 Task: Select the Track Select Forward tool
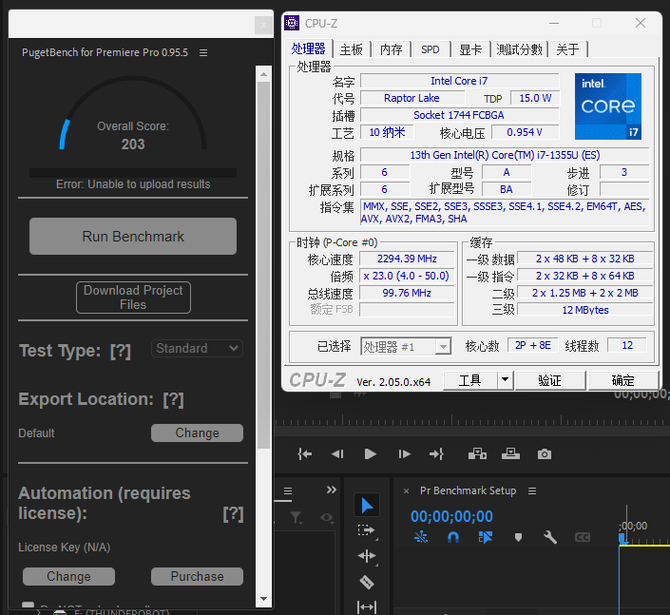(366, 530)
